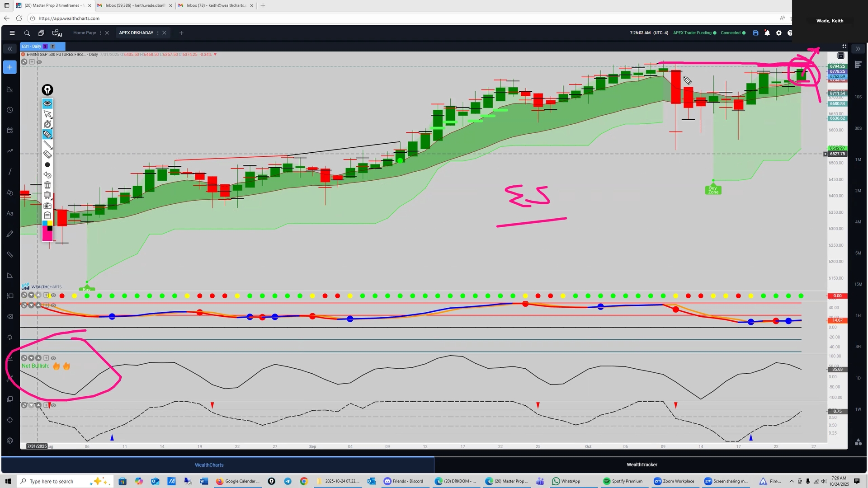Click the eraser tool in annotation palette
Screen dimensions: 868x488
tap(47, 155)
